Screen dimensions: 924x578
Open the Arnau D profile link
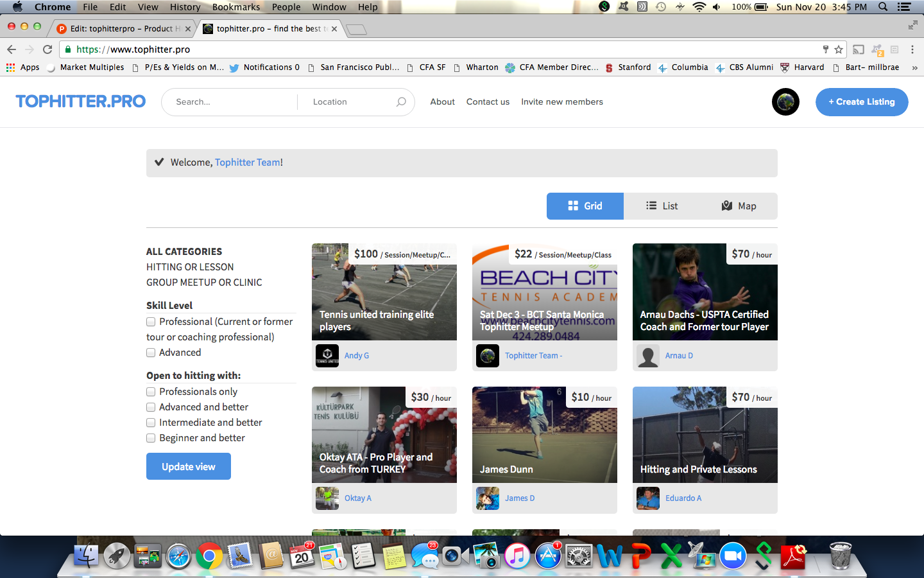pos(679,356)
